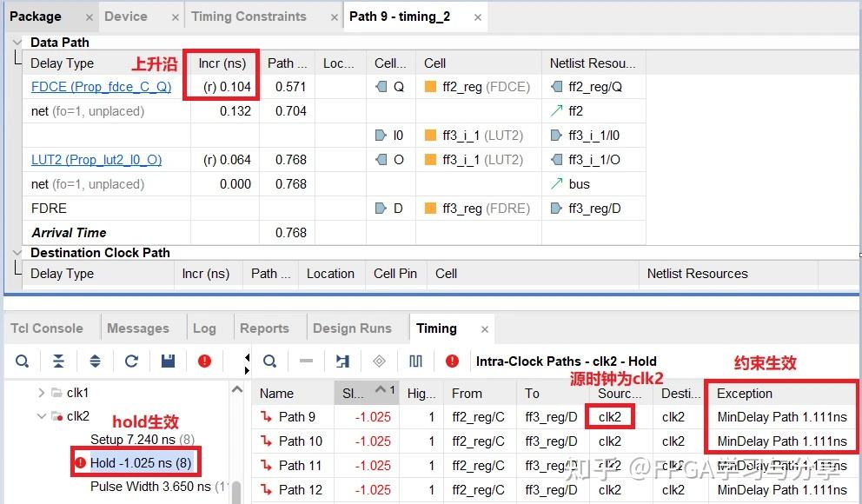Screen dimensions: 862x504
Task: Switch to the Device tab
Action: point(125,16)
